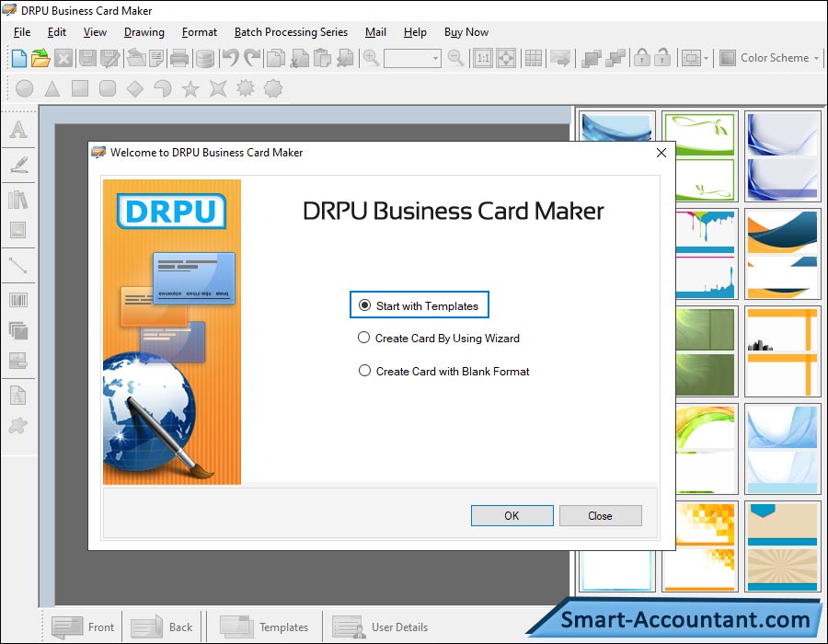Image resolution: width=828 pixels, height=644 pixels.
Task: Choose the orange bars skyline template
Action: point(782,351)
